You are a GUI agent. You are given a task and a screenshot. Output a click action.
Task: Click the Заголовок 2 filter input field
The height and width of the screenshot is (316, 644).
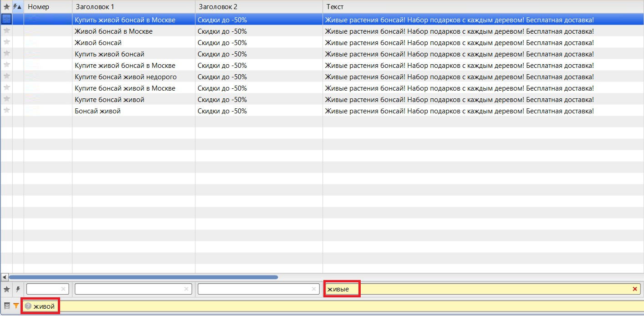coord(254,289)
